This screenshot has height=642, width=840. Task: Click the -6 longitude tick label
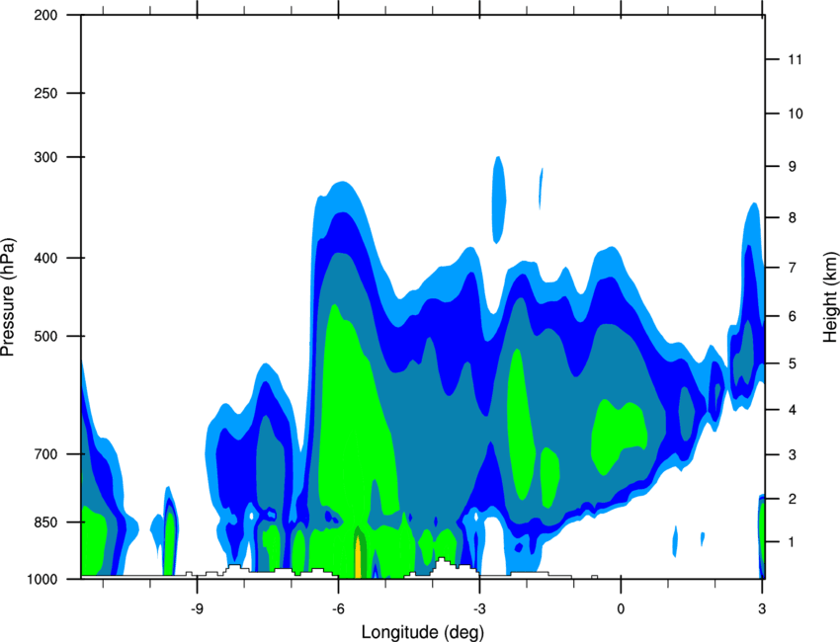[x=338, y=608]
